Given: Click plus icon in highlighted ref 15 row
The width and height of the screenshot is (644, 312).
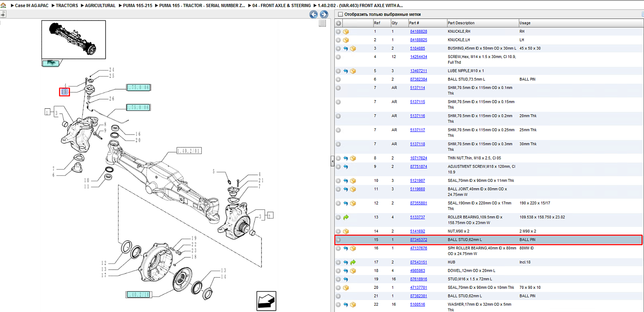Looking at the screenshot, I should point(338,240).
